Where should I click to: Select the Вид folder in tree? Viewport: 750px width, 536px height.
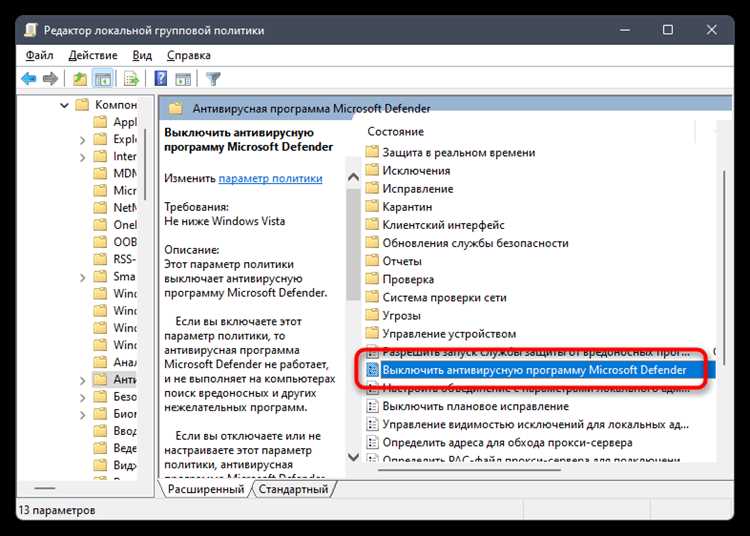point(115,465)
